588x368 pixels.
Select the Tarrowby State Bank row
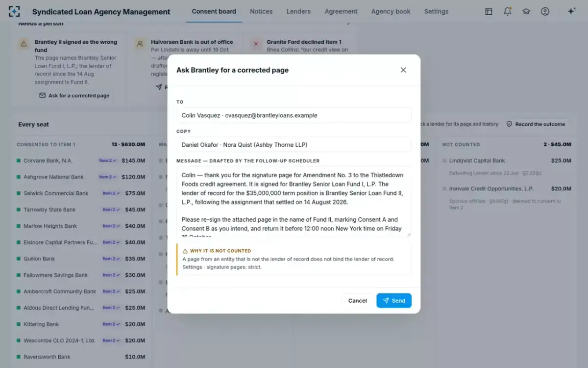[x=81, y=210]
